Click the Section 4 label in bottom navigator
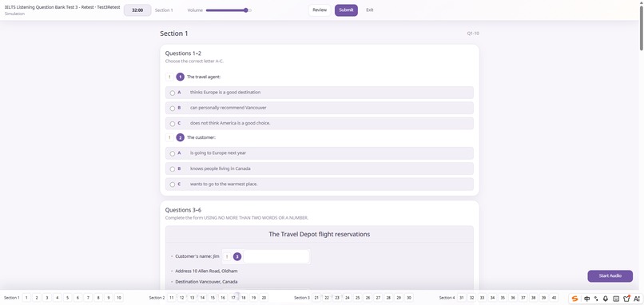This screenshot has height=305, width=644. pyautogui.click(x=447, y=298)
